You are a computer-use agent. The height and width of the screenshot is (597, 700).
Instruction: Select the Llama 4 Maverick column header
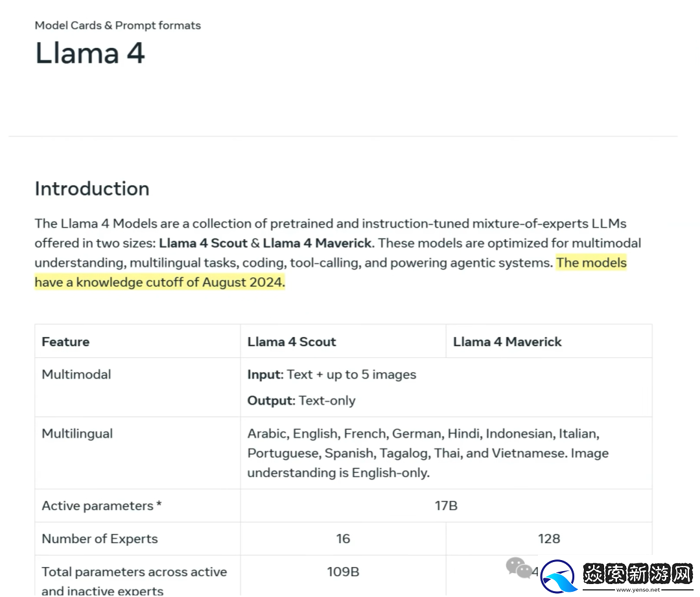[507, 342]
